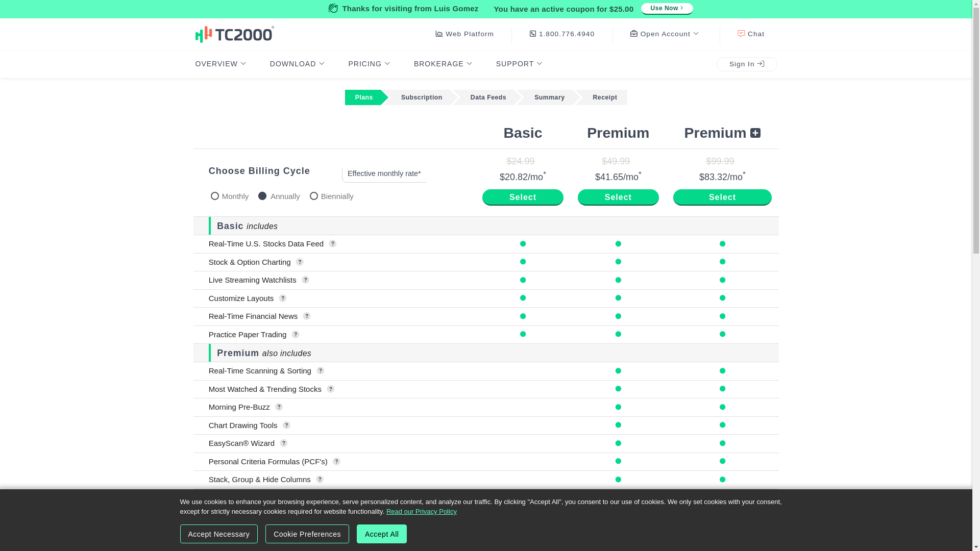Open help for Customize Layouts
The image size is (980, 551).
(x=283, y=298)
